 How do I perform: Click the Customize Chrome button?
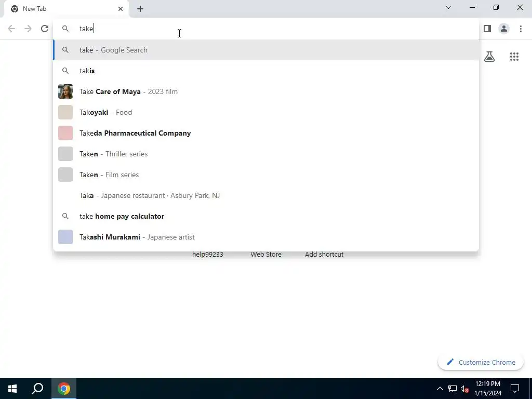point(481,362)
